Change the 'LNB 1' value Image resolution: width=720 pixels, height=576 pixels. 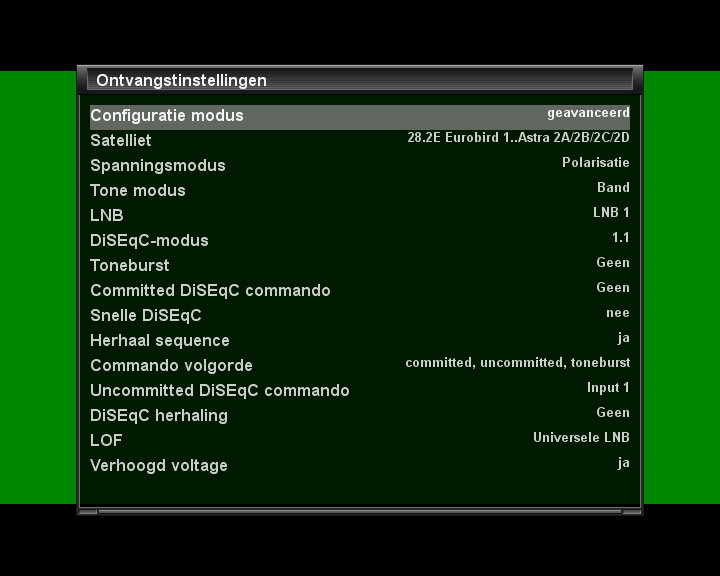tap(611, 213)
